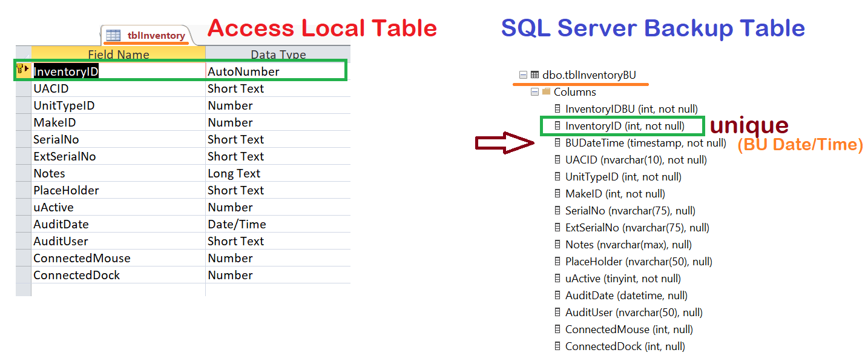This screenshot has width=868, height=364.
Task: Select ConnectedMouse (int, null) column
Action: point(629,329)
